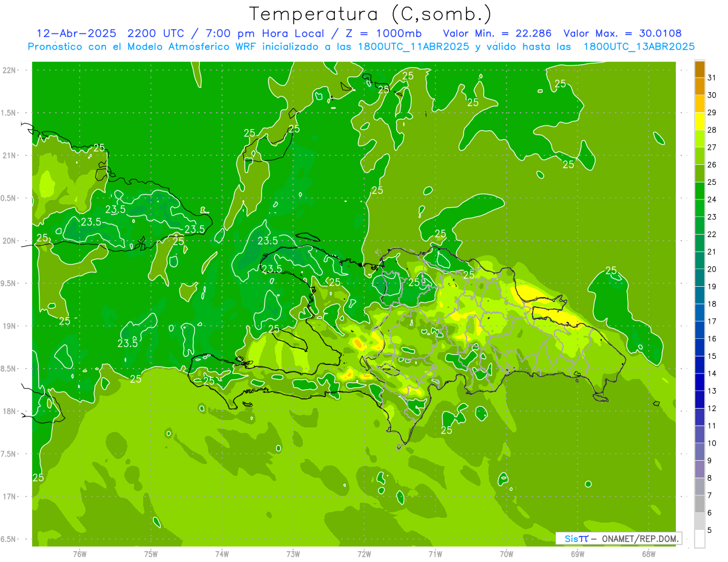
Task: Click the color bar label '26'
Action: pos(712,165)
